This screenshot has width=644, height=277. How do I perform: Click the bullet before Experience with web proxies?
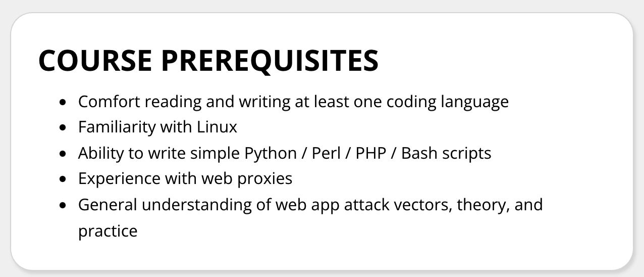pyautogui.click(x=63, y=179)
